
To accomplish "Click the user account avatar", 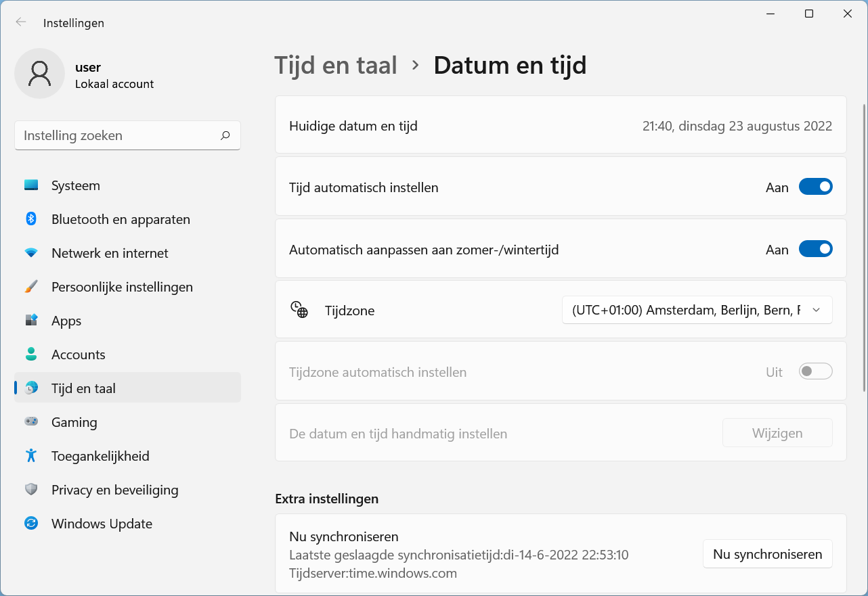I will click(39, 73).
